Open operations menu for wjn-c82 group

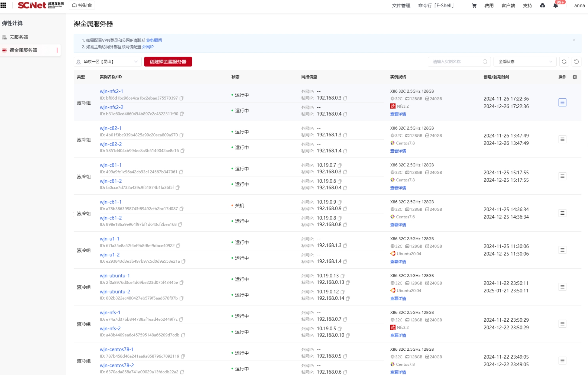tap(562, 139)
